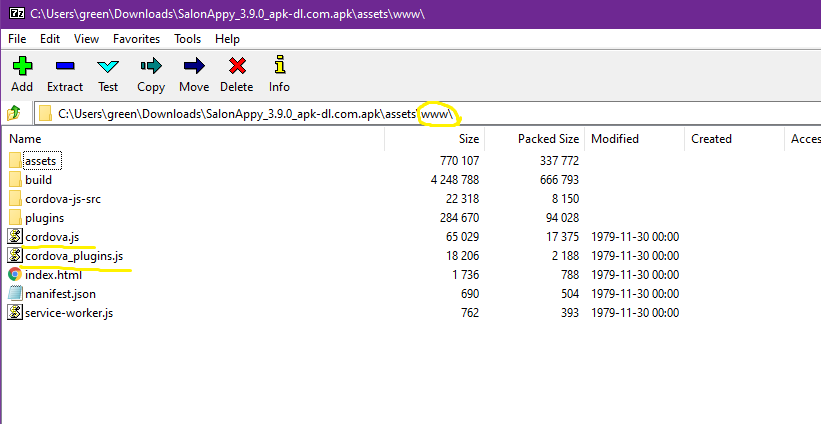
Task: Click the Move label in the toolbar
Action: point(194,87)
